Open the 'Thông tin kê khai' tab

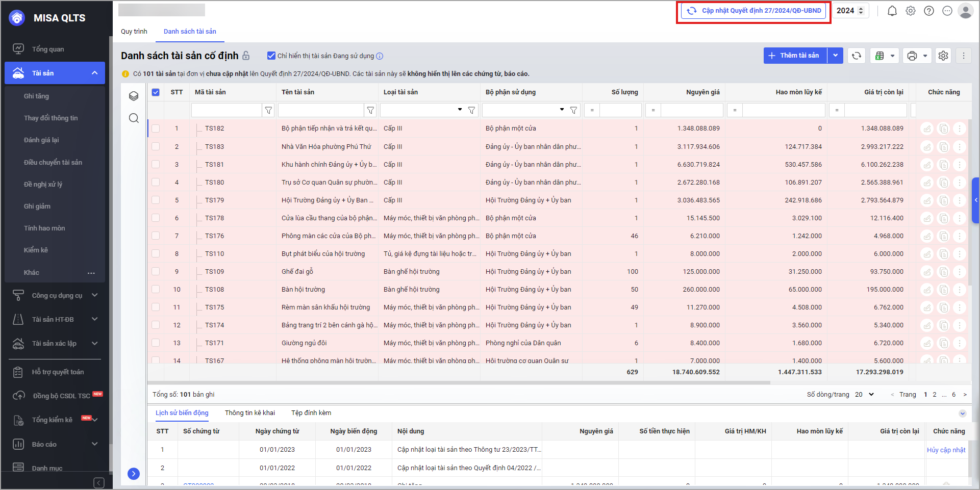click(249, 412)
